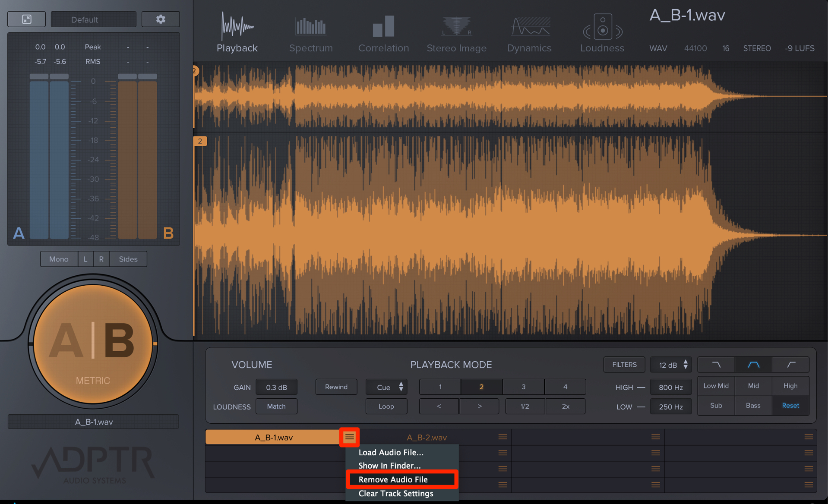The width and height of the screenshot is (828, 504).
Task: Solo the L channel
Action: tap(85, 259)
